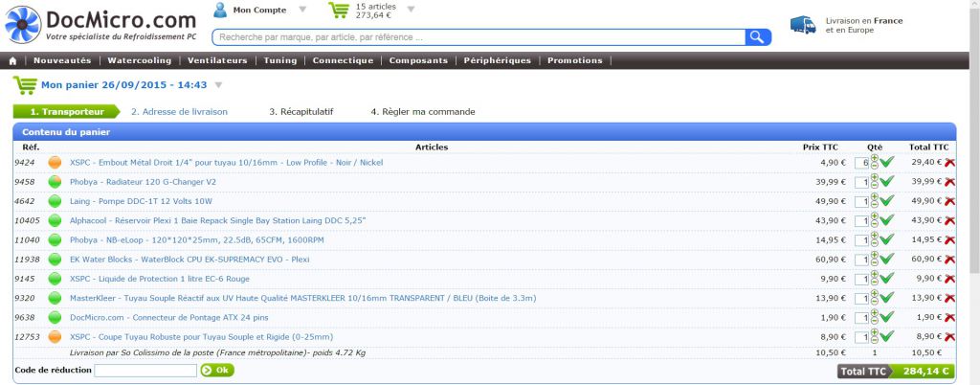Image resolution: width=980 pixels, height=385 pixels.
Task: Expand the Mon panier date dropdown arrow
Action: [218, 85]
